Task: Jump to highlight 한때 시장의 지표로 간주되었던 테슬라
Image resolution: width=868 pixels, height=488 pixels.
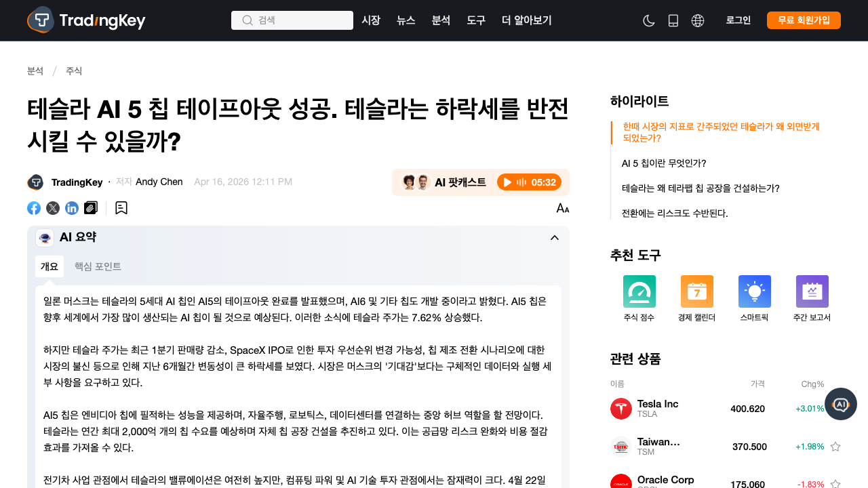Action: pos(721,132)
